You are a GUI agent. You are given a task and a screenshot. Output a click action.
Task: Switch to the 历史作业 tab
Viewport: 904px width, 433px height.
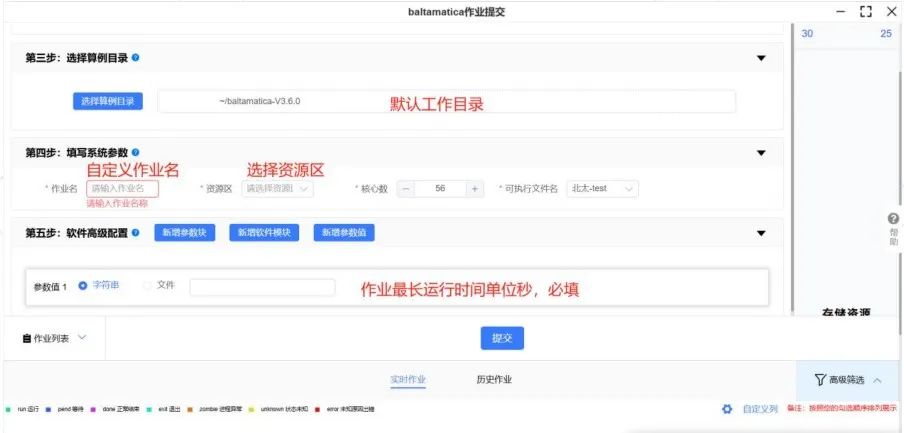pos(494,380)
